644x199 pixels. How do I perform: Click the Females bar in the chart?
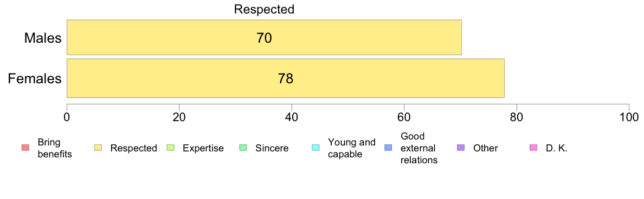tap(286, 78)
